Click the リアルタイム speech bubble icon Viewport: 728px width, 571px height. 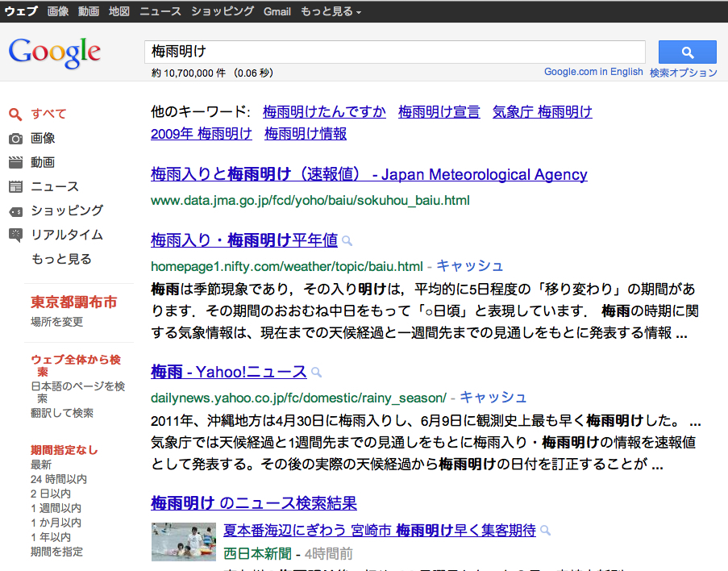click(x=15, y=235)
